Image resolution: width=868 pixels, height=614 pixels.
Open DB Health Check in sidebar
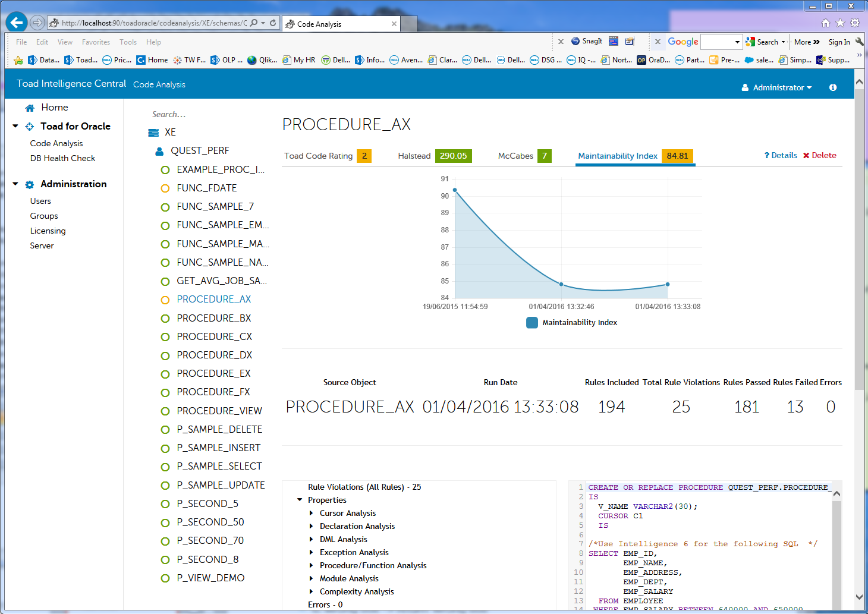coord(62,158)
